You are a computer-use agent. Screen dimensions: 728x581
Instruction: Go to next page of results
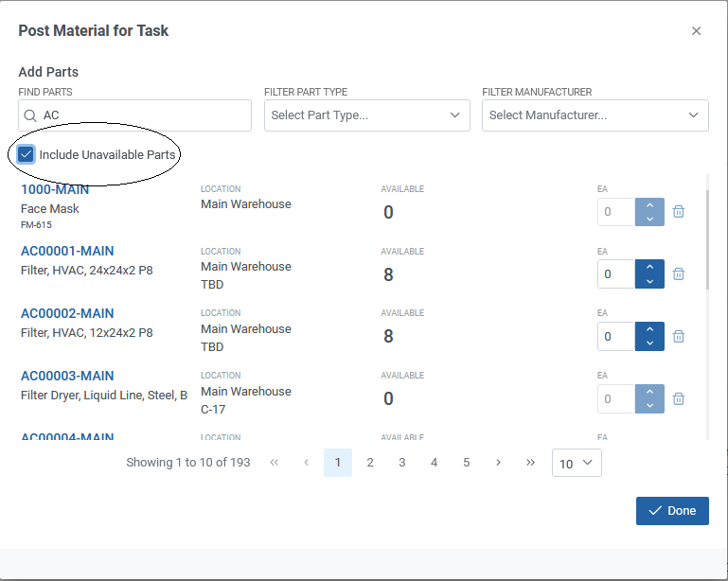coord(498,462)
